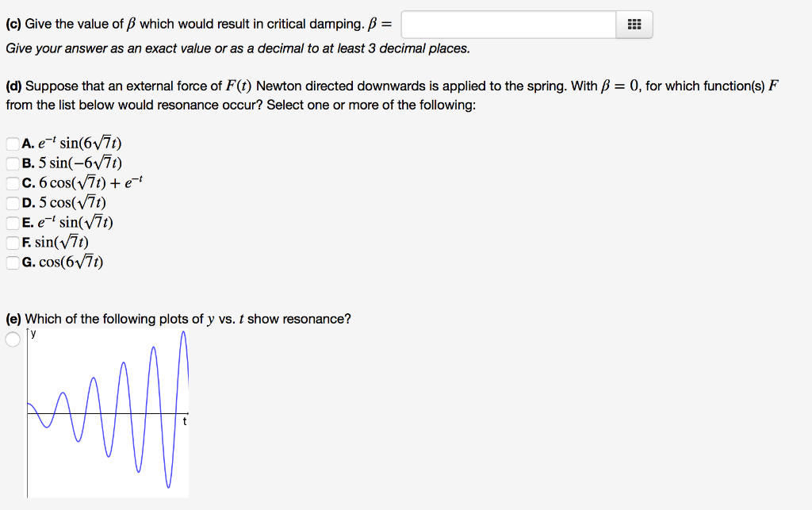
Task: Open the answer palette grid icon beside the β field
Action: pos(633,24)
